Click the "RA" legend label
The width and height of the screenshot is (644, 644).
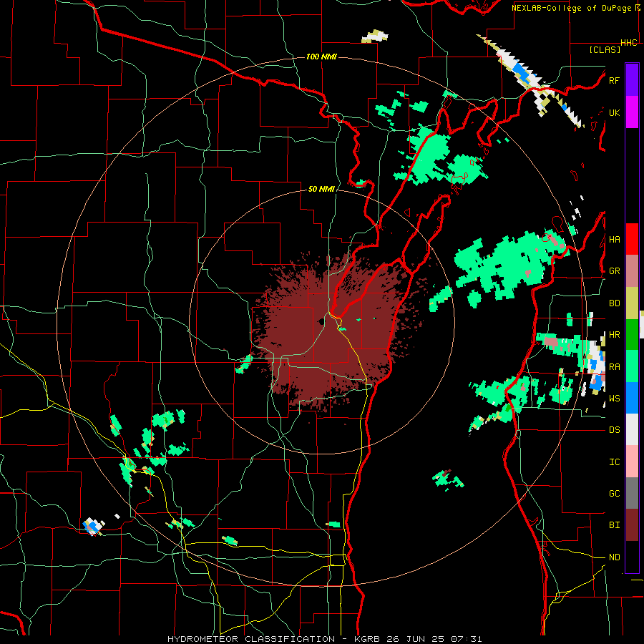(x=614, y=366)
